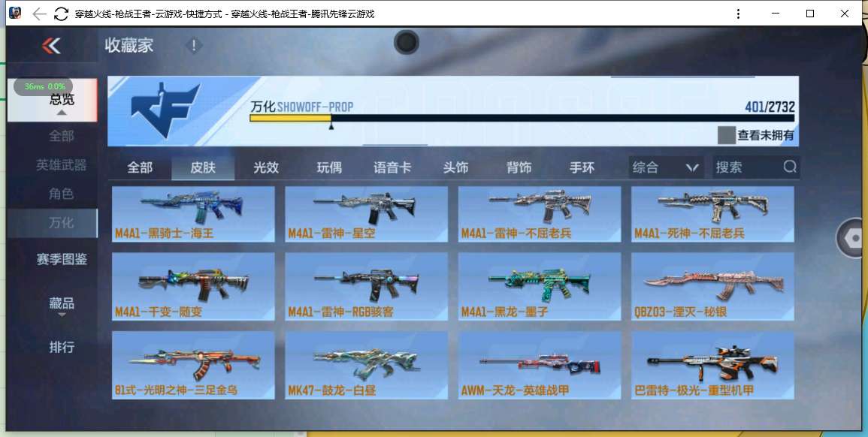Toggle the 查看未拥有 checkbox
Screen dimensions: 868x437
726,135
